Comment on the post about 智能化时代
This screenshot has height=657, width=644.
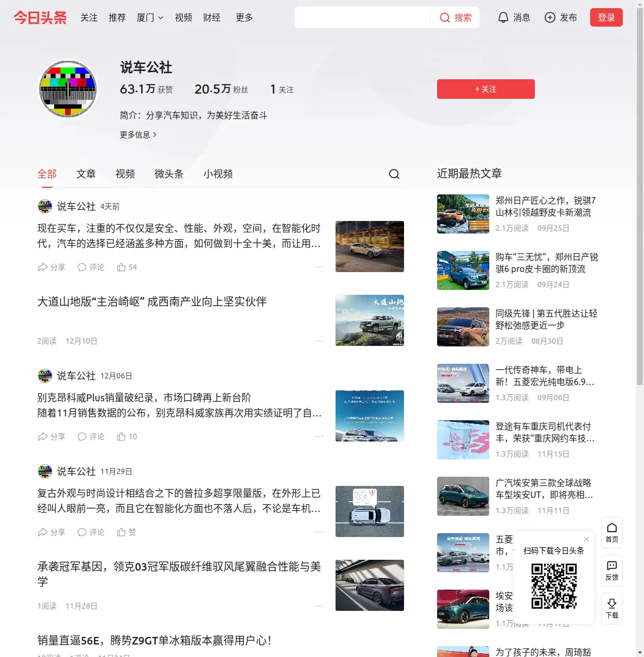click(x=91, y=267)
